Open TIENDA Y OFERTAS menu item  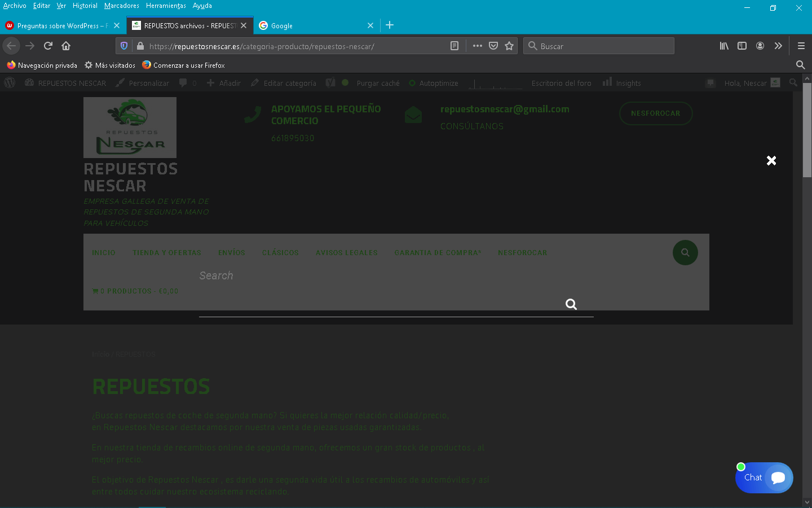[167, 253]
